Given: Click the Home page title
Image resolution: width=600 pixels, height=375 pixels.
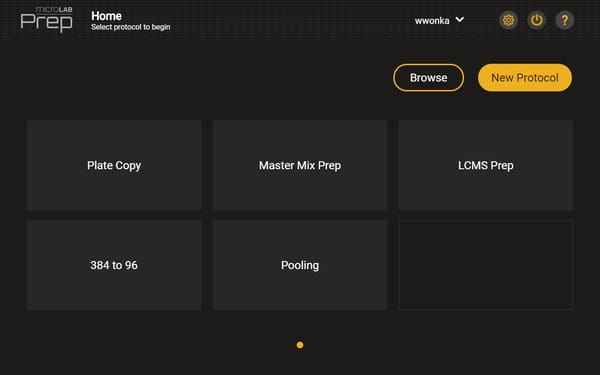Looking at the screenshot, I should (x=106, y=16).
